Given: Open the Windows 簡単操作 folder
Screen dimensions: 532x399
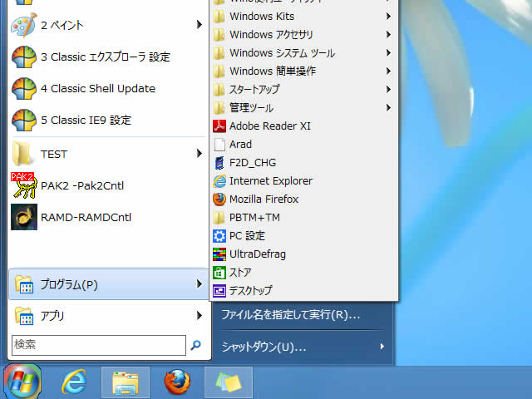Looking at the screenshot, I should pos(303,71).
